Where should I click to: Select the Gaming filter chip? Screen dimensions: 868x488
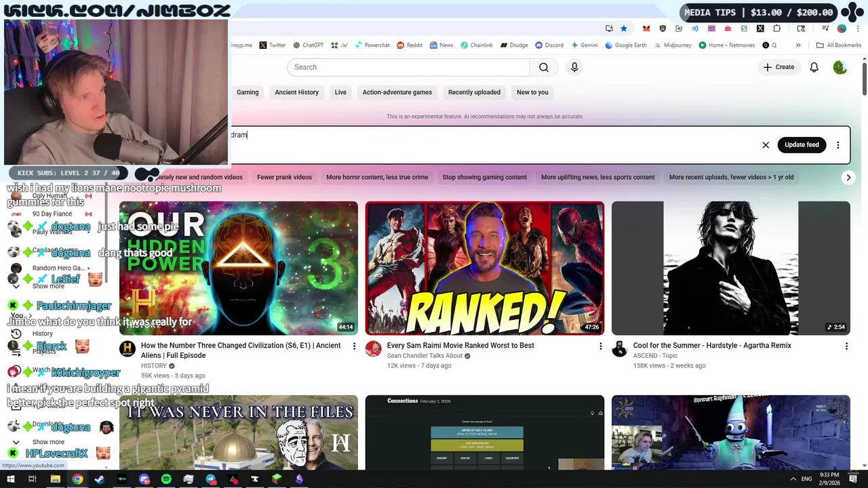pyautogui.click(x=248, y=92)
